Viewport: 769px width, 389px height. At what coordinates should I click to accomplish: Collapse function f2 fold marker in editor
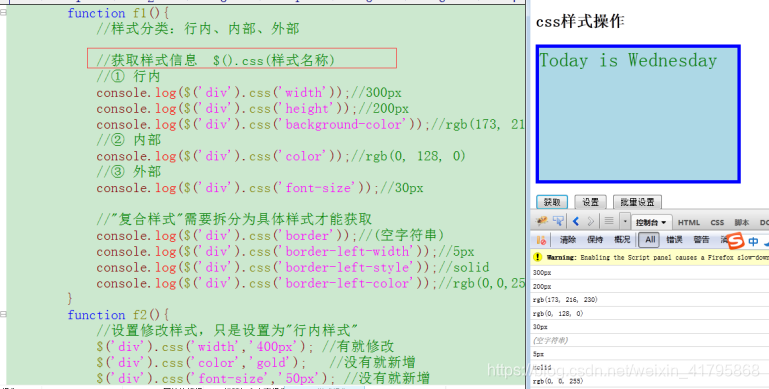(3, 314)
